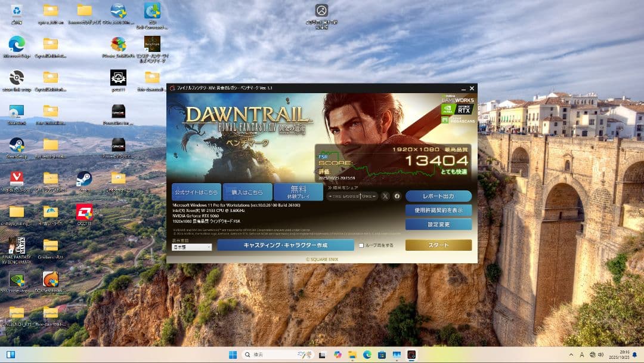Open Microsoft Edge desktop shortcut
Screen dimensions: 644x363
pos(17,46)
